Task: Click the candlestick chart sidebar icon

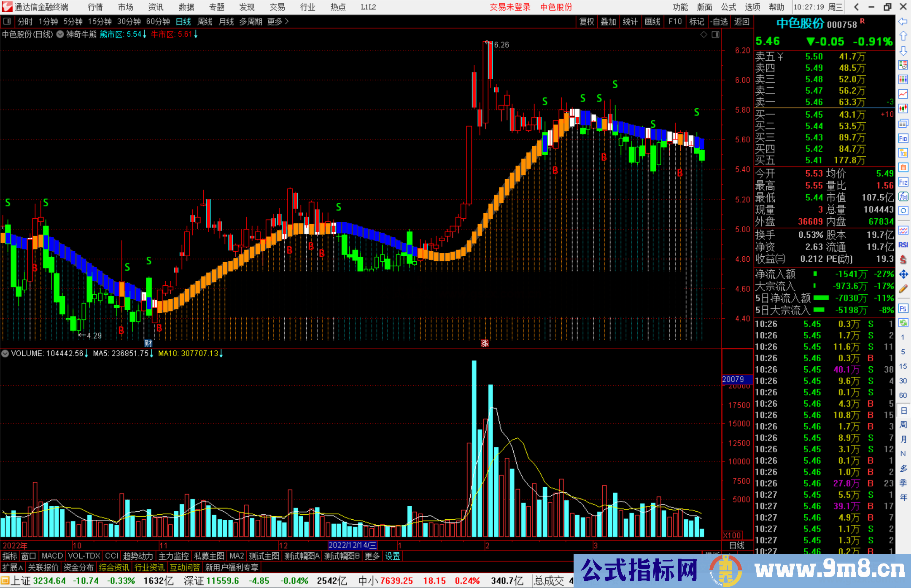Action: click(x=903, y=109)
